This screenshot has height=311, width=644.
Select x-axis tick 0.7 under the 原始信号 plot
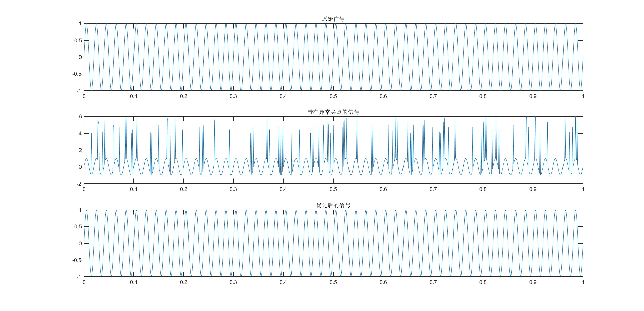[x=433, y=96]
